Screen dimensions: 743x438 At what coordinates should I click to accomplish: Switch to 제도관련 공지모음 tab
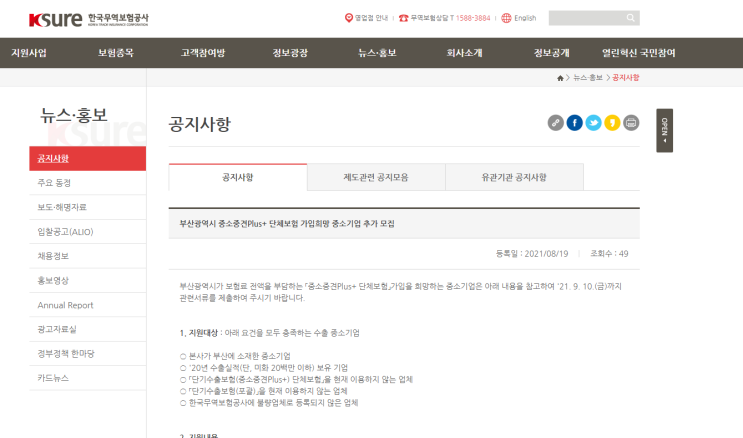point(376,177)
